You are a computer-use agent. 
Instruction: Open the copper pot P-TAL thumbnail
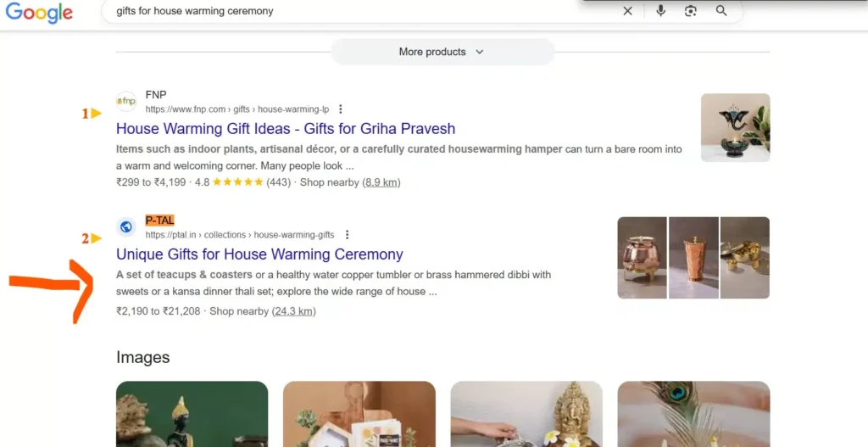coord(643,258)
